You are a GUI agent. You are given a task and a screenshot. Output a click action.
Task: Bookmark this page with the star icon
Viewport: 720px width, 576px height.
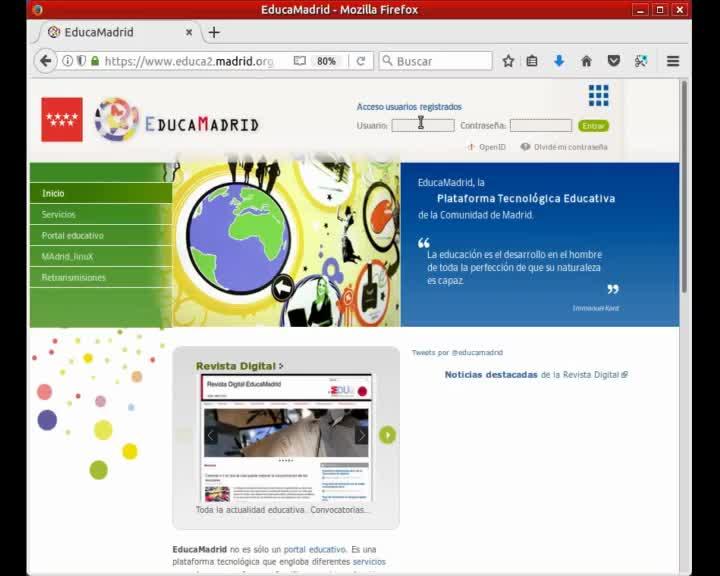point(508,61)
